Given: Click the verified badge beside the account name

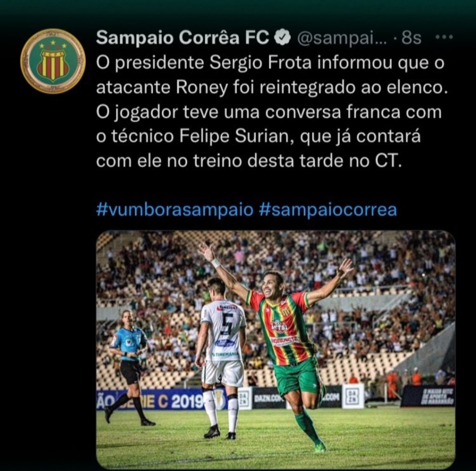Looking at the screenshot, I should pyautogui.click(x=283, y=38).
